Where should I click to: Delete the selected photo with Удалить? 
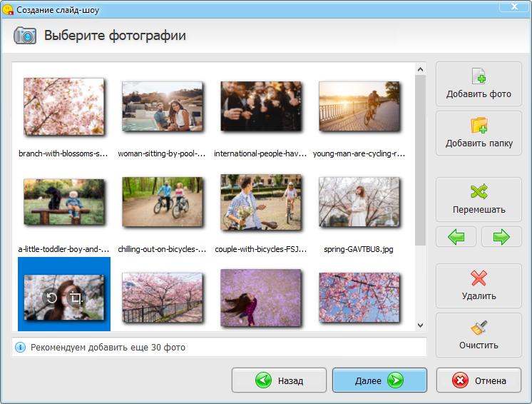coord(479,286)
